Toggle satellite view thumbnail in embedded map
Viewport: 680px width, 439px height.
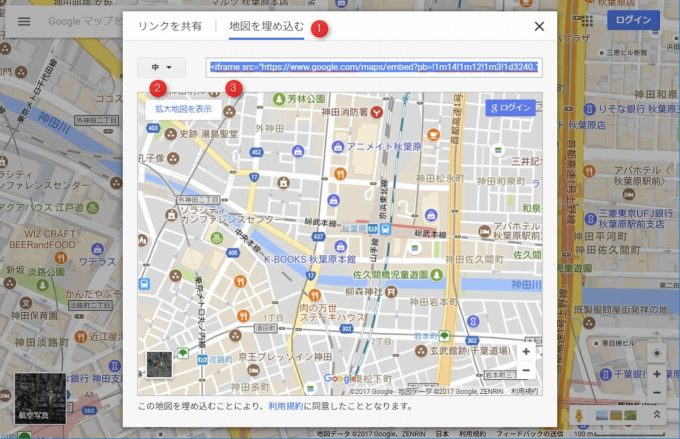coord(159,364)
